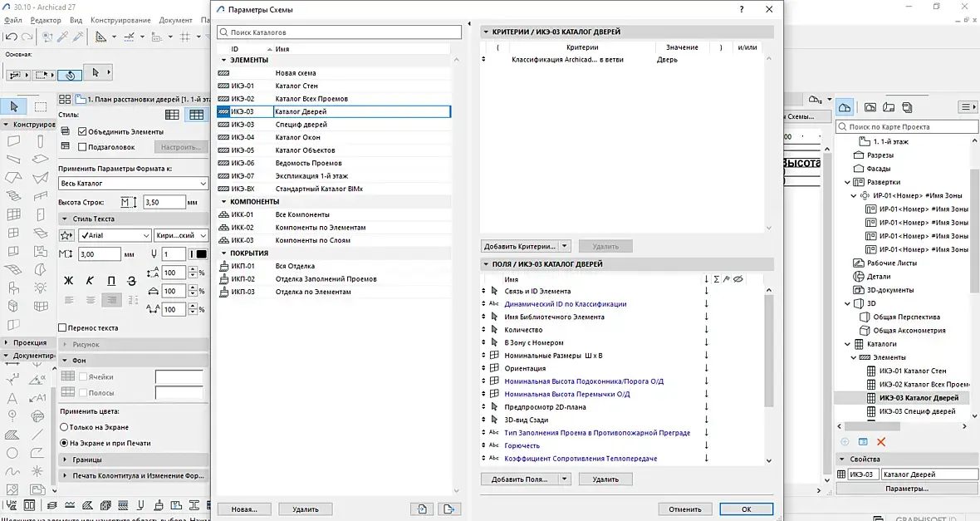The width and height of the screenshot is (980, 521).
Task: Click the grid snap icon in toolbar
Action: 185,37
